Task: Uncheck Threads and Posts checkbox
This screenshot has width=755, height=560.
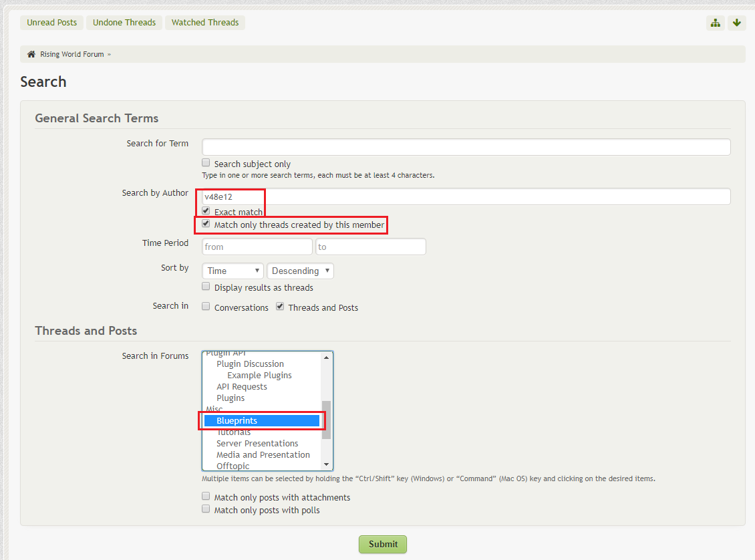Action: tap(280, 307)
